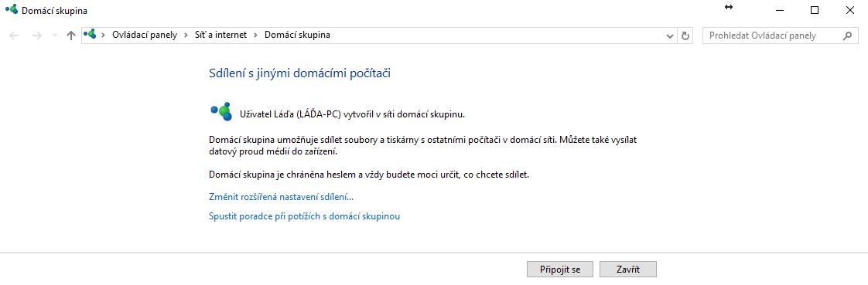Click the Back navigation arrow
Screen dimensions: 868x285
(15, 36)
